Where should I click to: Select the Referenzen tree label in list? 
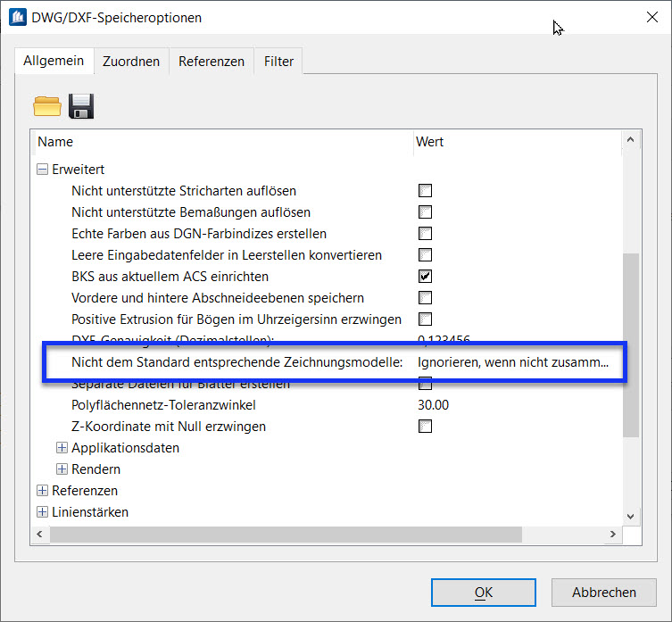click(85, 491)
